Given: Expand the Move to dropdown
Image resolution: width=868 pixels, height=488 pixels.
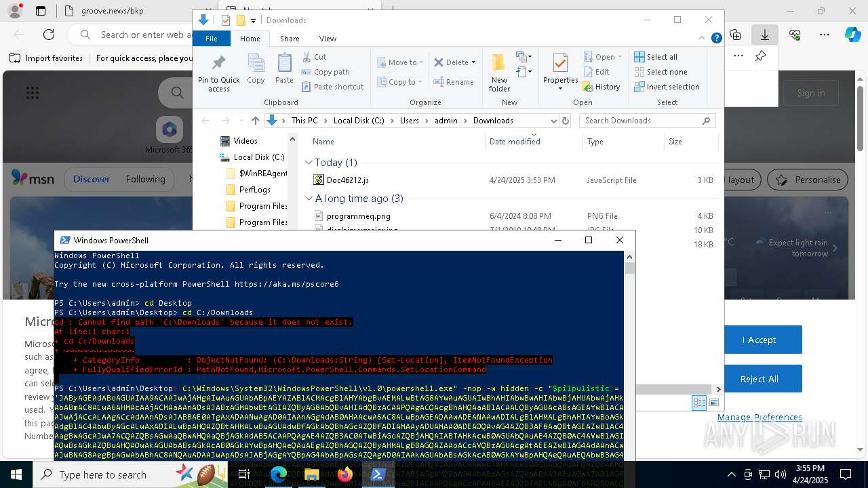Looking at the screenshot, I should click(x=421, y=62).
